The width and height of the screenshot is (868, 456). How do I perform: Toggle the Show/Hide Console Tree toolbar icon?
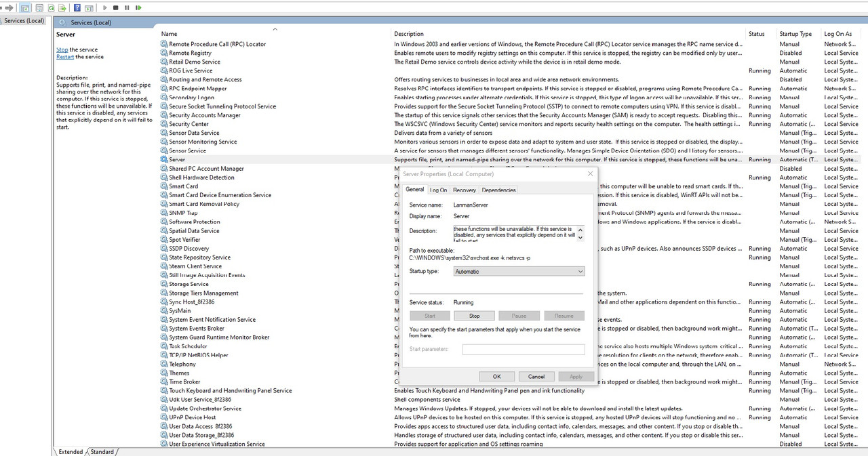(x=25, y=7)
